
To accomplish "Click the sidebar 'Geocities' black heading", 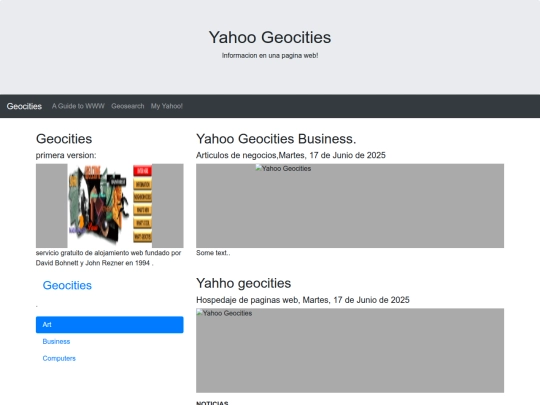I will coord(64,139).
